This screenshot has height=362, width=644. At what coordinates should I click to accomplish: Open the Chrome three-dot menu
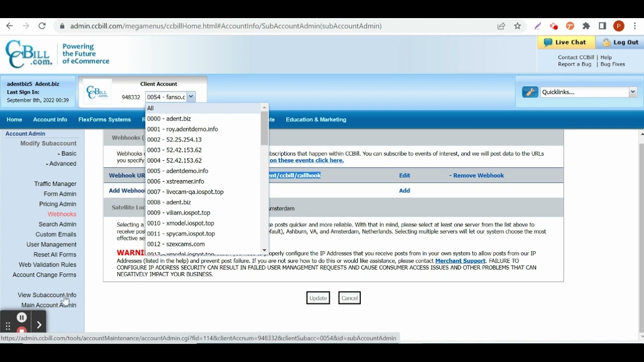[635, 26]
